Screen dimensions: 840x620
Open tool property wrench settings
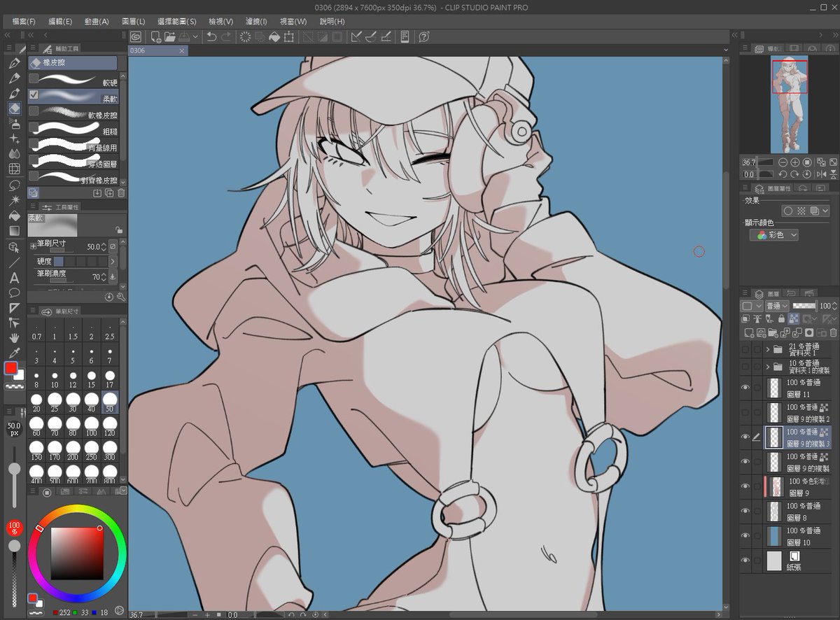(x=120, y=297)
